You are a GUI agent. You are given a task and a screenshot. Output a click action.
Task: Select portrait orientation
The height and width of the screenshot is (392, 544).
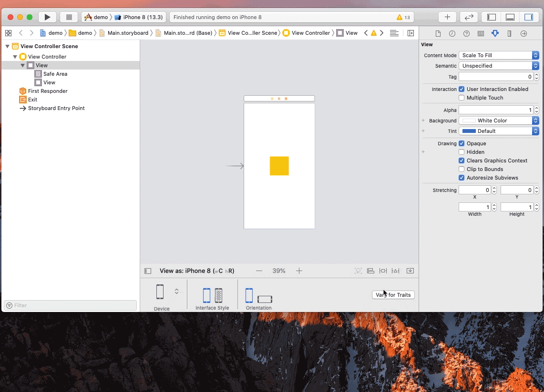pyautogui.click(x=249, y=295)
